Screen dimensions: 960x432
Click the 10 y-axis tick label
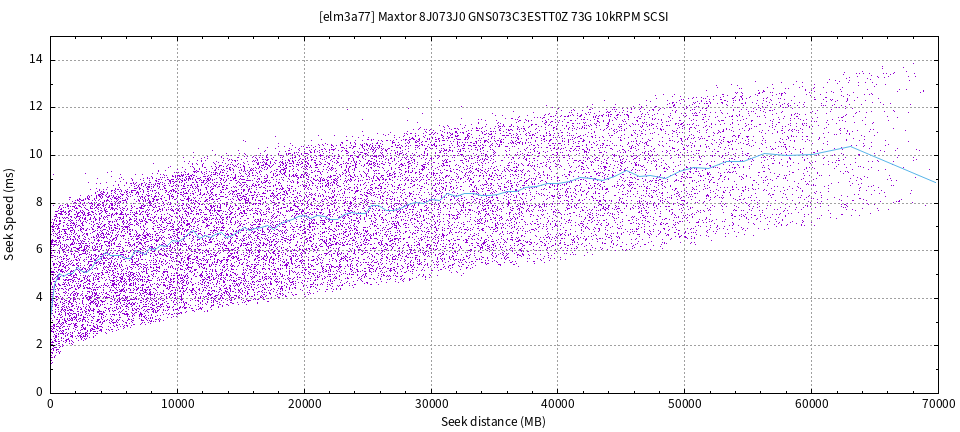(35, 154)
